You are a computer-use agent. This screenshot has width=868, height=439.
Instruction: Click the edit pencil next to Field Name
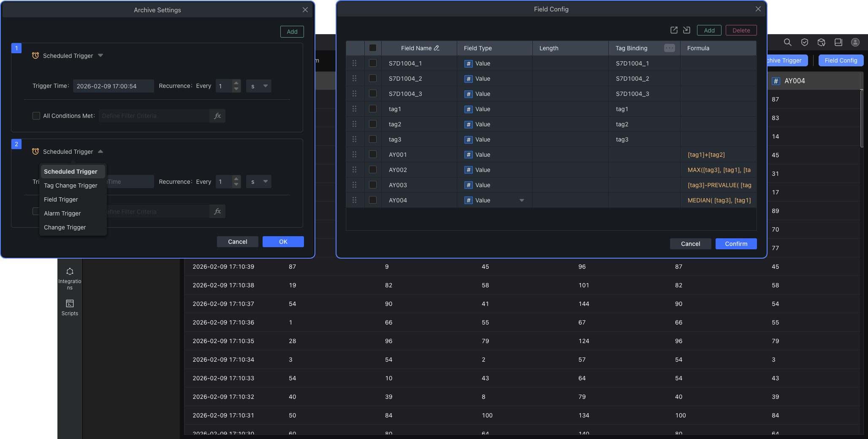[437, 48]
